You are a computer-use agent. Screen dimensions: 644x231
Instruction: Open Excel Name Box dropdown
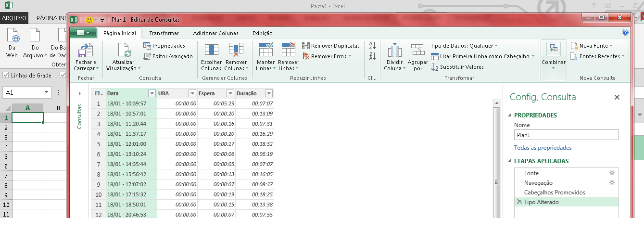[x=47, y=92]
